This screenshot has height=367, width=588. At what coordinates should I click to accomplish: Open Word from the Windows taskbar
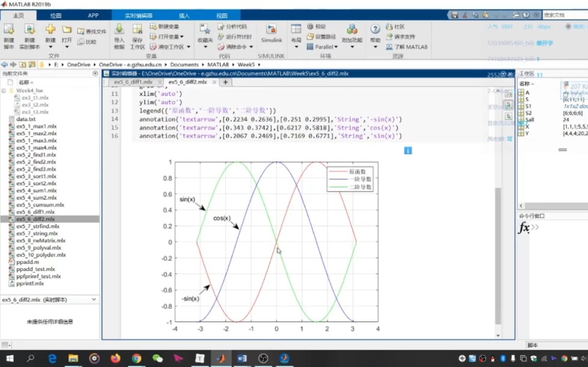click(x=242, y=359)
